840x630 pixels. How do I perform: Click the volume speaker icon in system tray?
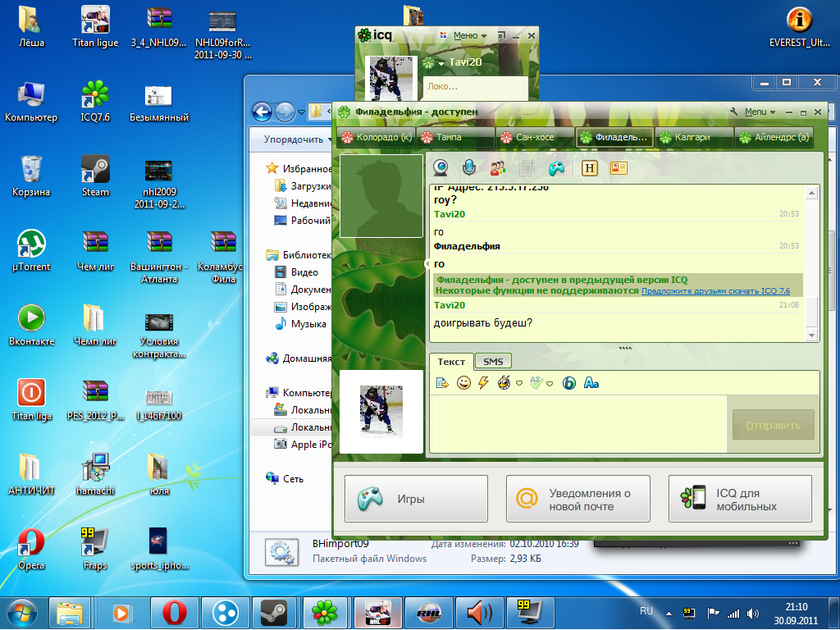753,614
